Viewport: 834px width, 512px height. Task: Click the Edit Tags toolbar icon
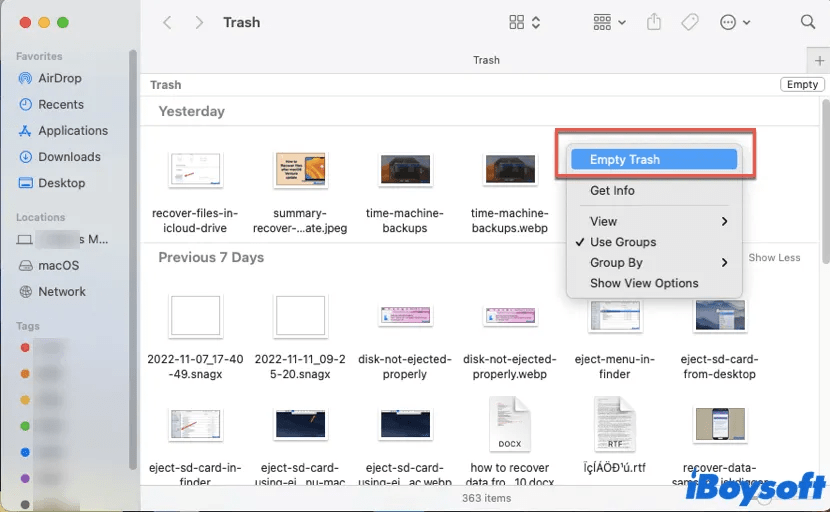click(690, 22)
